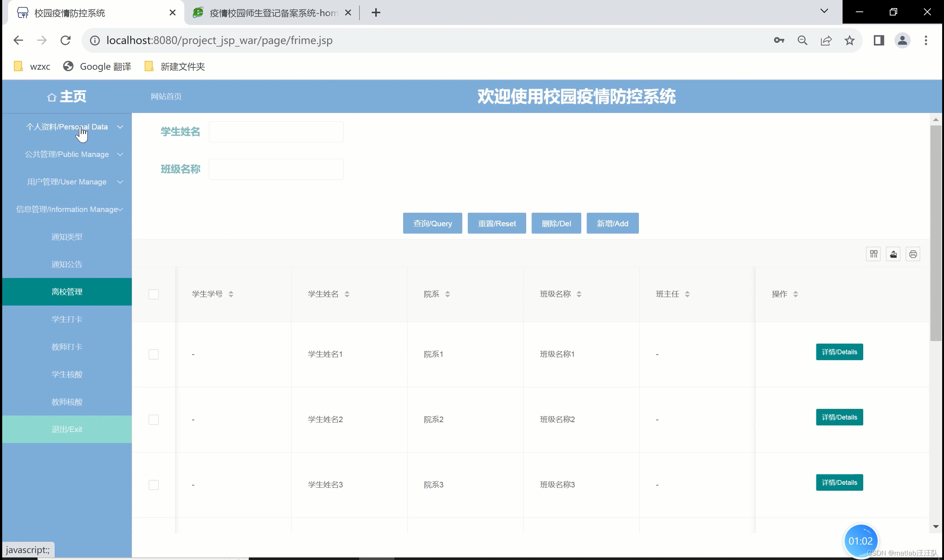Click the home 主页 icon
This screenshot has width=944, height=560.
click(52, 97)
